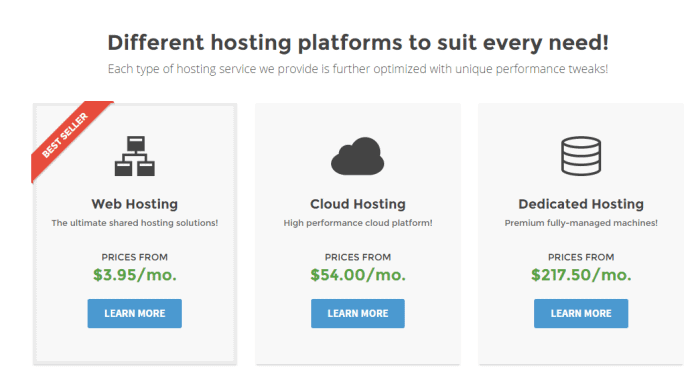Click the 'Each type of hosting service' subtitle
Image resolution: width=700 pixels, height=382 pixels.
click(x=358, y=69)
